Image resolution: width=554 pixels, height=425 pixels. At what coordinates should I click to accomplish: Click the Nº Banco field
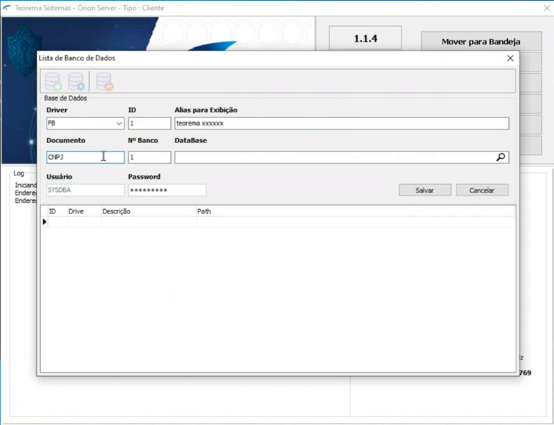pos(149,157)
